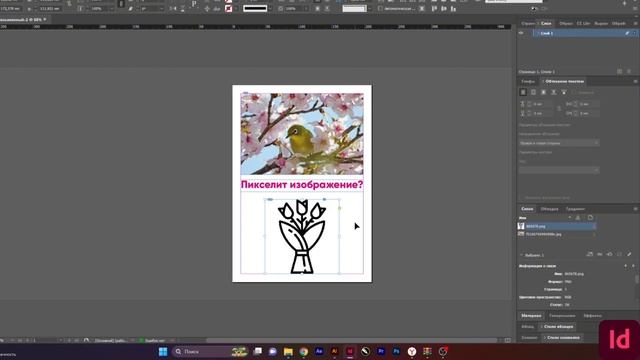Create new layer via Layers panel bottom icon

point(620,71)
